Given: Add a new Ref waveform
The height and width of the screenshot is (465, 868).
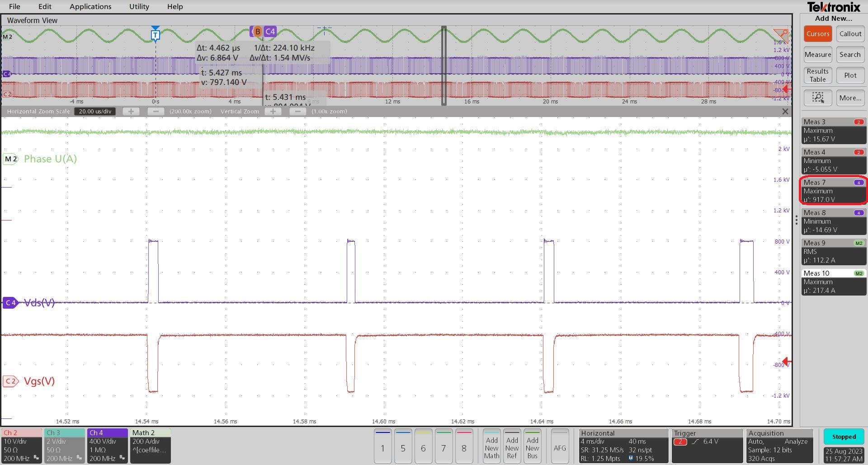Looking at the screenshot, I should pyautogui.click(x=512, y=446).
